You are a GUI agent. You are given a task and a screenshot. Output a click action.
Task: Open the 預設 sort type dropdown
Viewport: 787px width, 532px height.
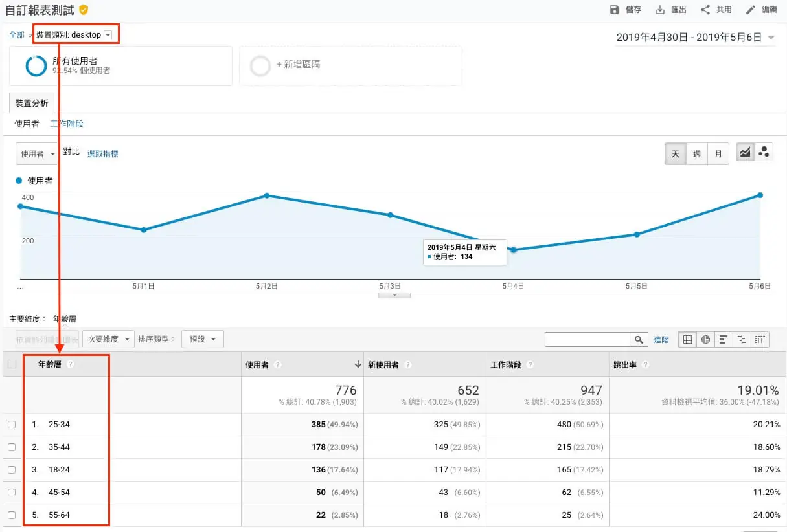point(203,339)
